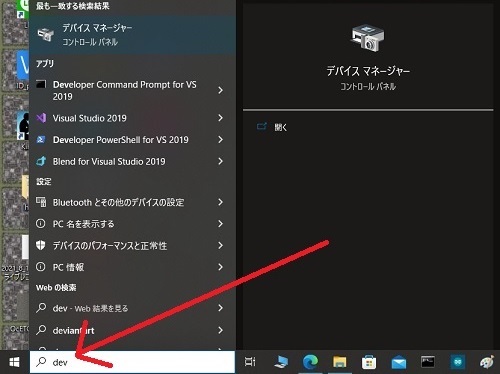Open Microsoft Store from taskbar
The image size is (500, 374).
369,362
